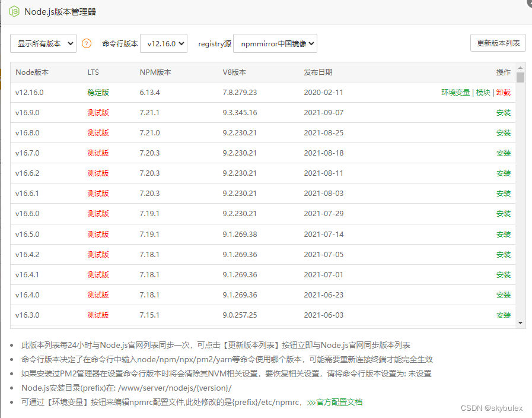Open the registry源 npmmirror中国镜像 dropdown
The height and width of the screenshot is (418, 532).
(x=275, y=43)
